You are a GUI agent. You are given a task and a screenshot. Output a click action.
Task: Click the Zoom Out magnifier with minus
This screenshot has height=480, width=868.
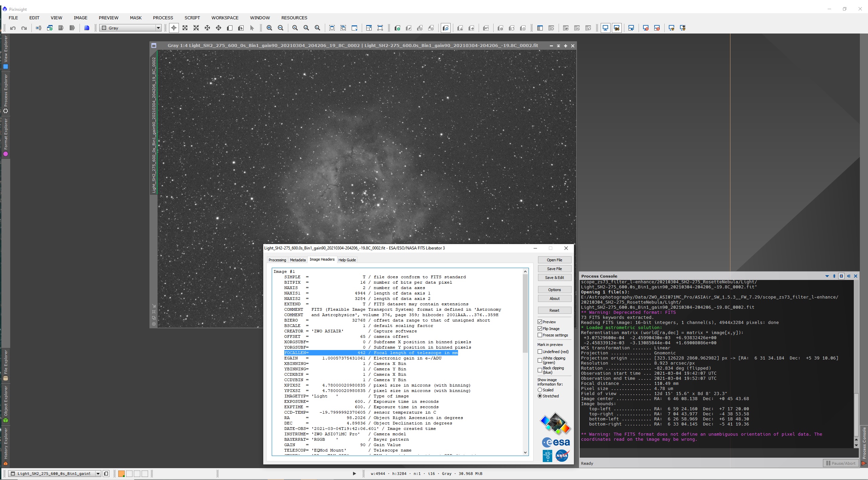pos(281,28)
